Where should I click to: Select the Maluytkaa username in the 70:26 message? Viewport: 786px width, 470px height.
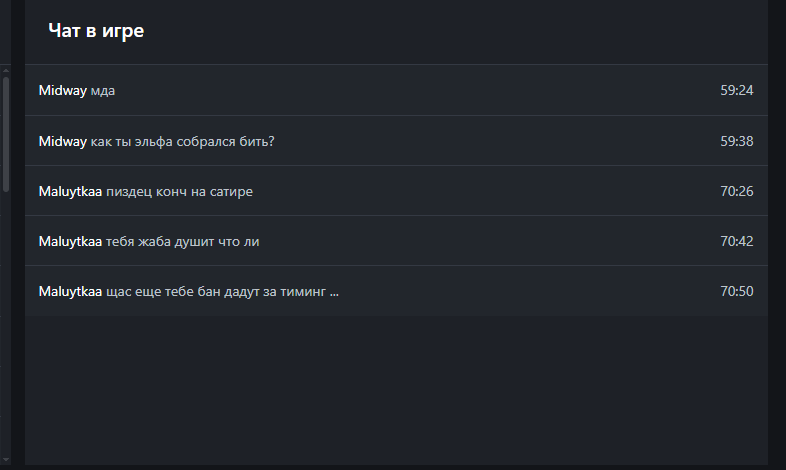[x=70, y=191]
